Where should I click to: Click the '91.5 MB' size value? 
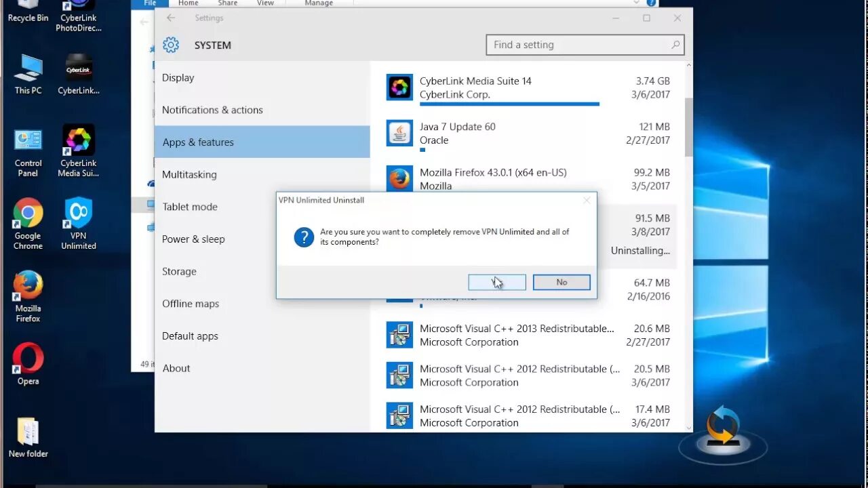pyautogui.click(x=652, y=218)
